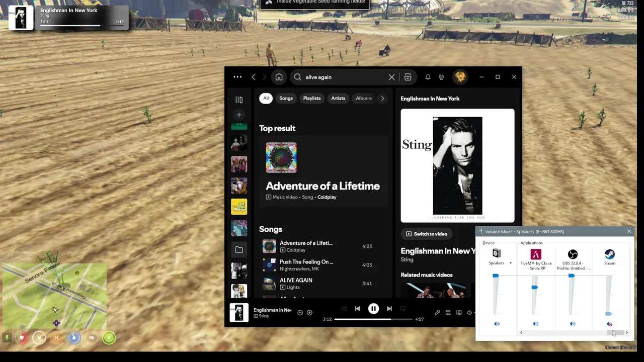The width and height of the screenshot is (644, 362).
Task: Adjust the Speakers volume slider handle
Action: (x=496, y=276)
